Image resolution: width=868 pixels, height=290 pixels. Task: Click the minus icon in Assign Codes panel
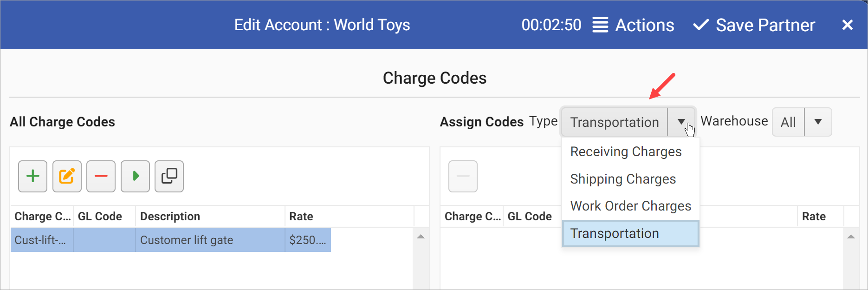pos(463,176)
